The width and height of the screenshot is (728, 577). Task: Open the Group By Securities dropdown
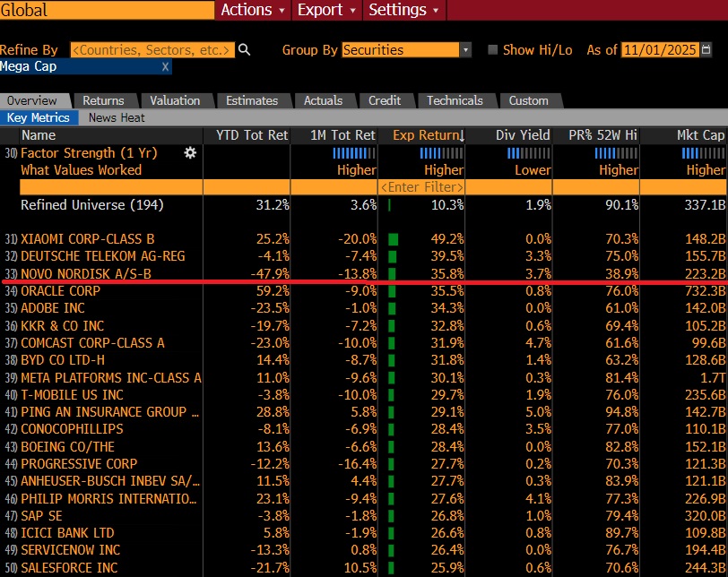(406, 50)
